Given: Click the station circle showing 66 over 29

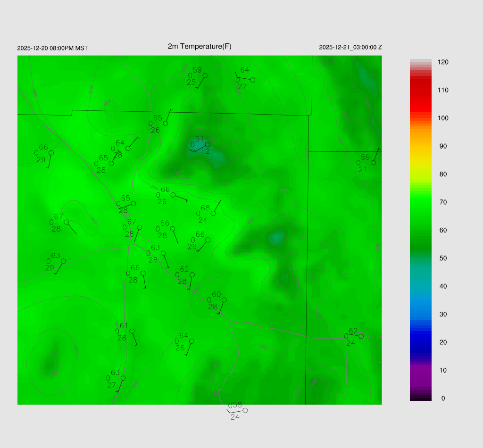Looking at the screenshot, I should [x=51, y=153].
